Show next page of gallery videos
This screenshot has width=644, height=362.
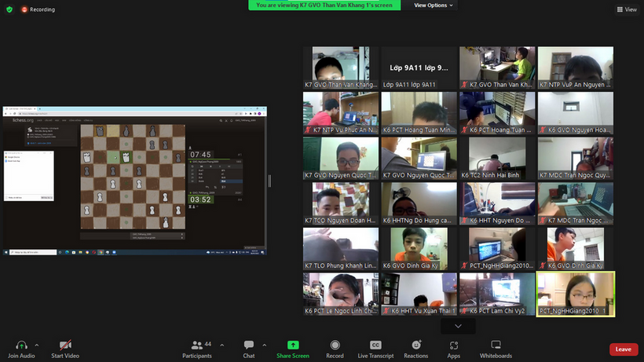click(x=458, y=326)
